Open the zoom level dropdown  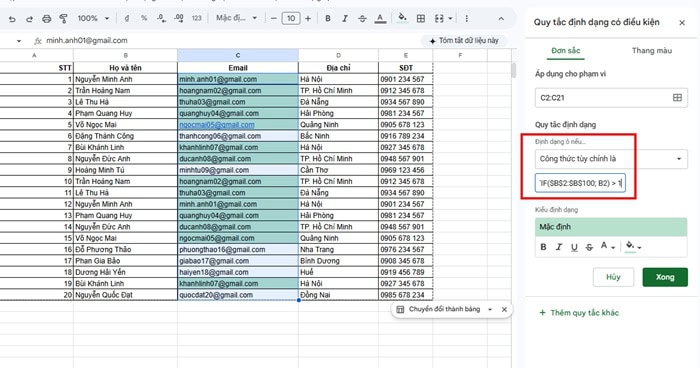coord(93,18)
